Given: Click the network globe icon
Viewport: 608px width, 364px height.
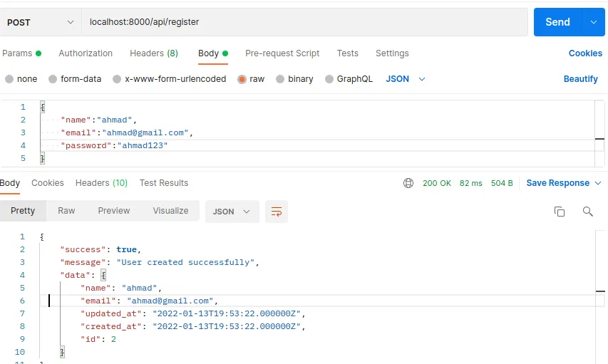Looking at the screenshot, I should [x=408, y=183].
